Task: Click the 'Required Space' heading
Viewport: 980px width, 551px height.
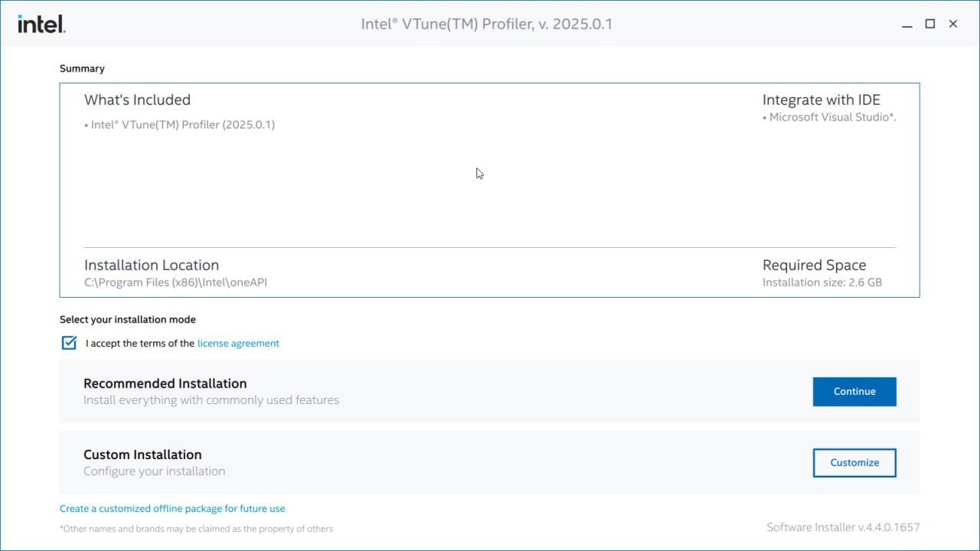Action: (x=815, y=265)
